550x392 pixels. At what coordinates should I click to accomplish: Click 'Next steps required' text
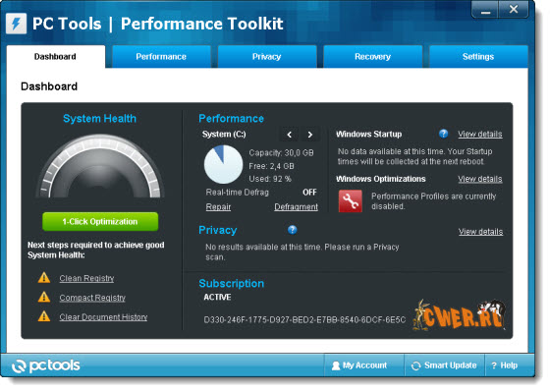tap(96, 250)
